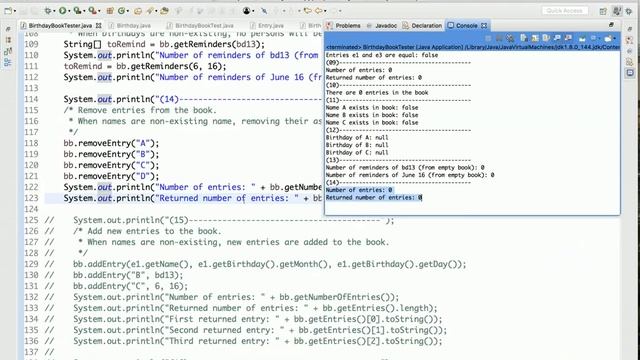
Task: Close the BirthdayBookTester.java tab
Action: [x=98, y=26]
